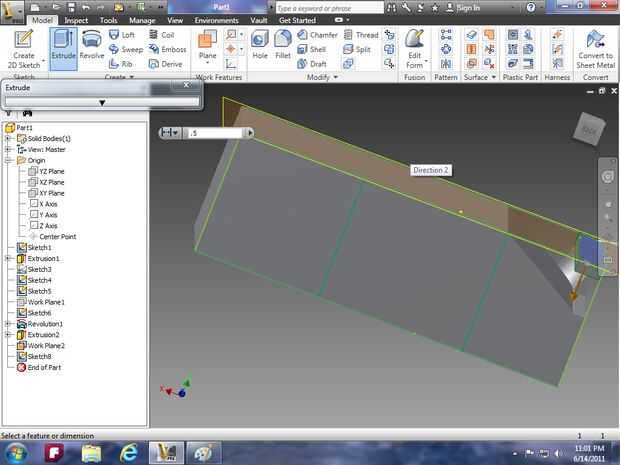Open the Surface panel dropdown
The height and width of the screenshot is (465, 620).
[x=493, y=77]
